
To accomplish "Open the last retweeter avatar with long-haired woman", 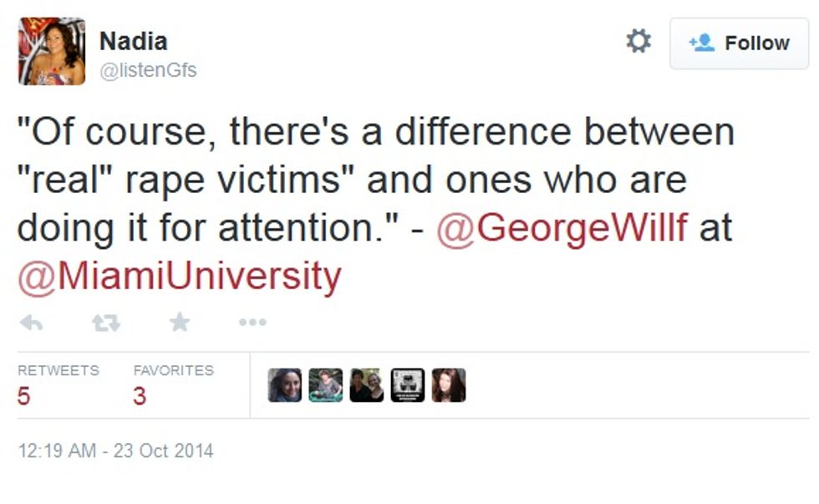I will click(x=449, y=385).
